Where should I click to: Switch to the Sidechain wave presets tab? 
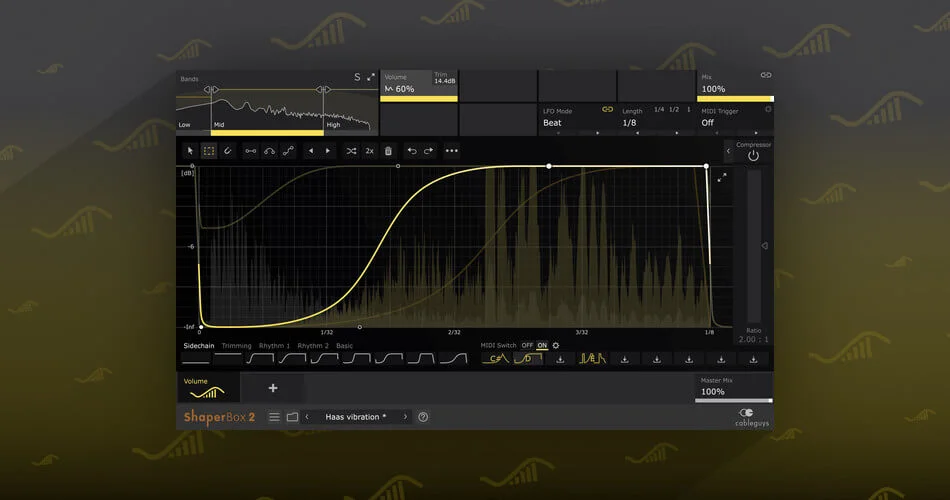pos(199,346)
